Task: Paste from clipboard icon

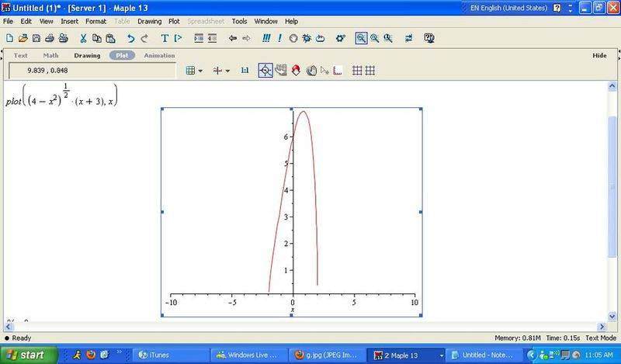Action: tap(110, 38)
